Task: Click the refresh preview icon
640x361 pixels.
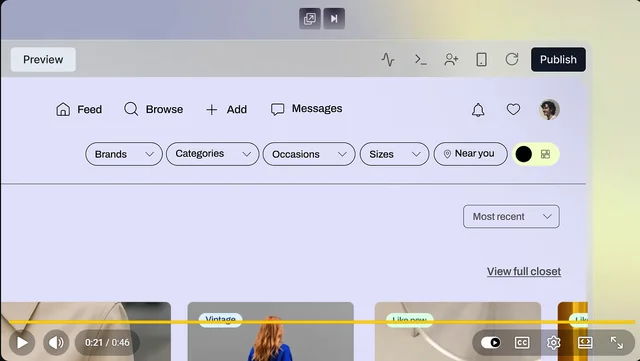Action: (x=512, y=59)
